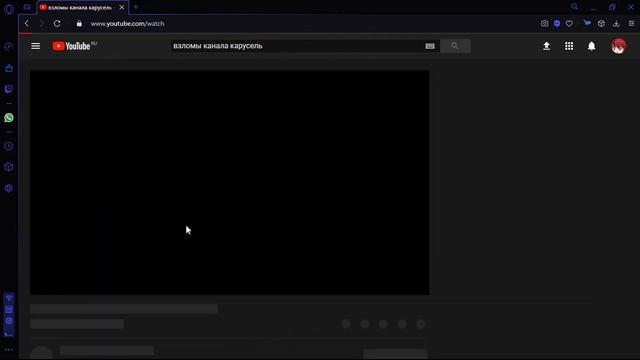Open the Twitch panel in sidebar
Image resolution: width=640 pixels, height=360 pixels.
[x=9, y=89]
